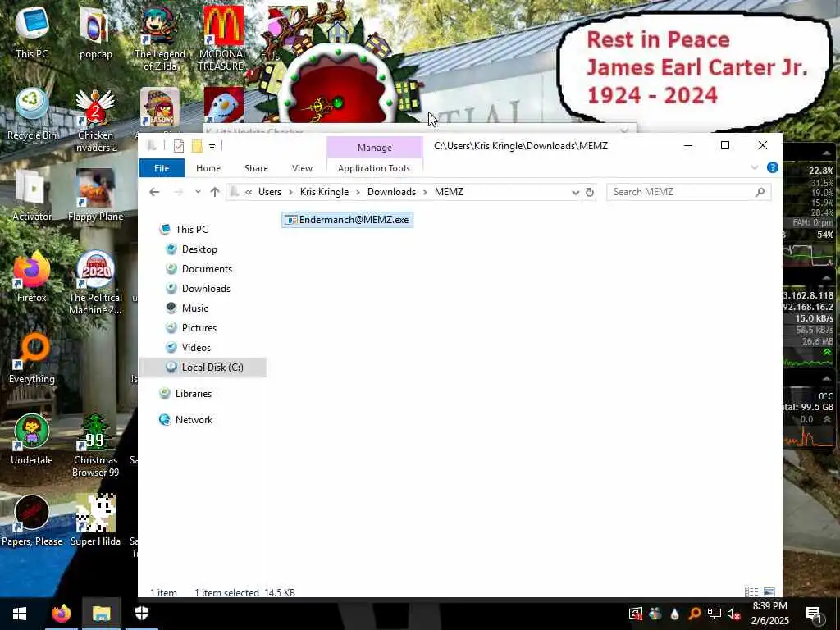This screenshot has width=840, height=630.
Task: Click File Explorer taskbar button
Action: point(101,614)
